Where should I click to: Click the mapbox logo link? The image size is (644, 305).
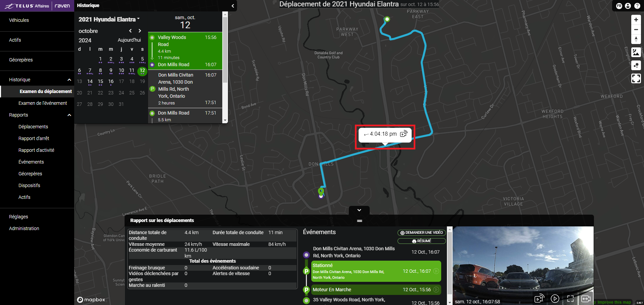[x=91, y=300]
